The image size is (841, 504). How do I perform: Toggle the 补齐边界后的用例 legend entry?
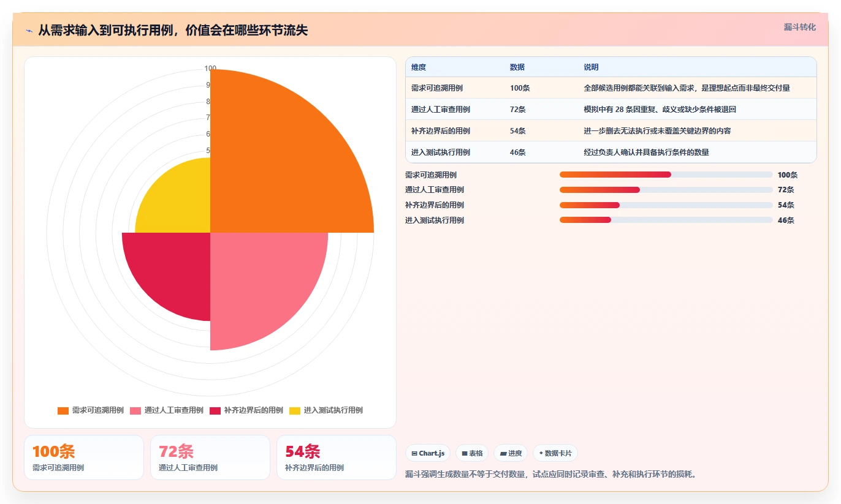point(246,410)
